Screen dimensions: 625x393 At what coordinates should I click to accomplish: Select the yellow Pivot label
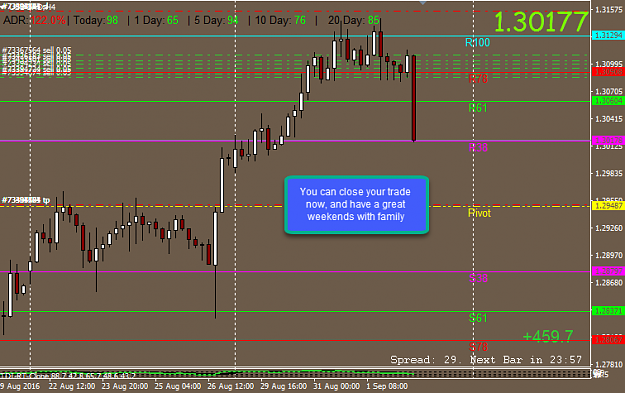479,213
